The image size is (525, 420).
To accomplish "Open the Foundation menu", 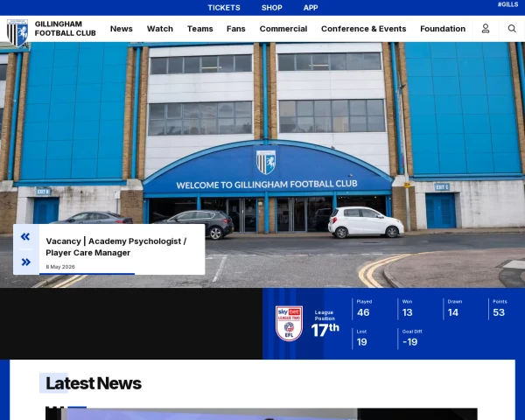I will pos(443,29).
